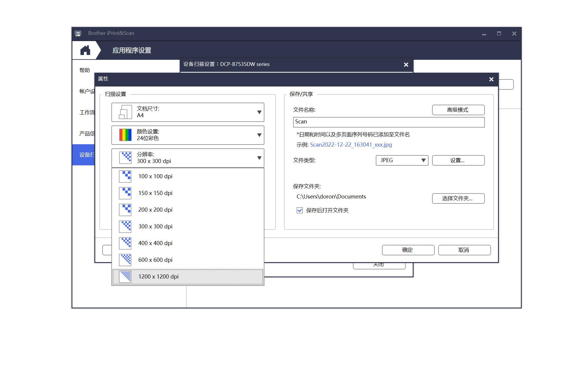Close the 属性 dialog with X
The height and width of the screenshot is (365, 588).
(x=491, y=79)
